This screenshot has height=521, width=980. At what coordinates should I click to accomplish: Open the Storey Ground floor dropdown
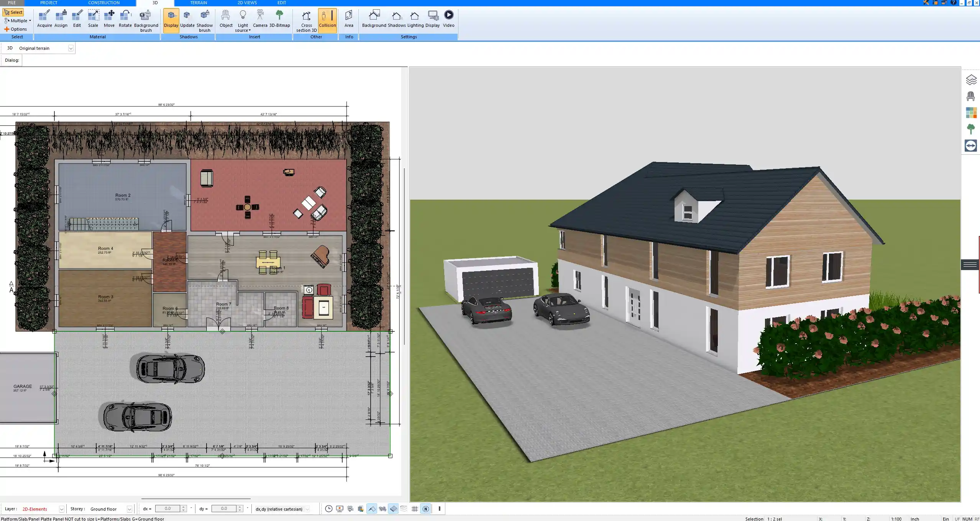click(x=129, y=509)
